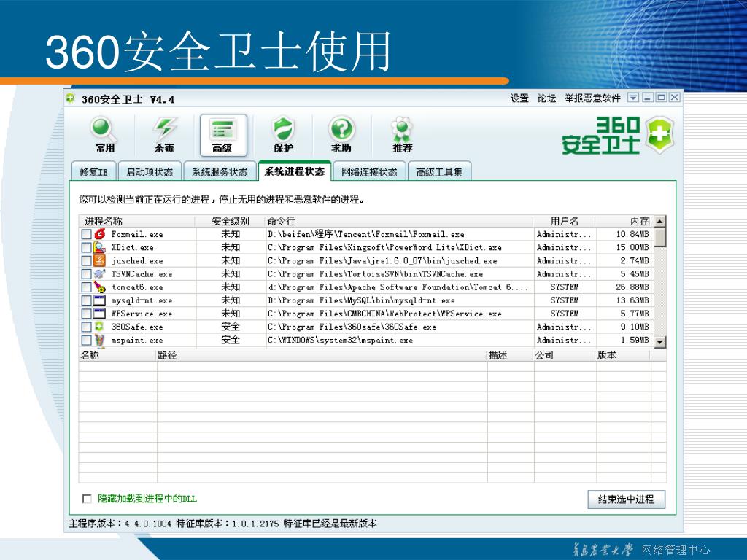The width and height of the screenshot is (747, 560).
Task: Open the 论坛 forum link
Action: (x=546, y=98)
